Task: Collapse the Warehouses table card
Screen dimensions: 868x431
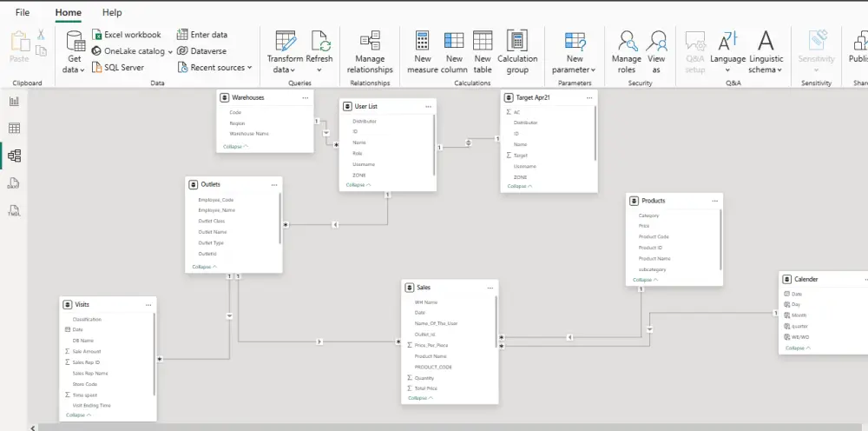Action: (x=235, y=146)
